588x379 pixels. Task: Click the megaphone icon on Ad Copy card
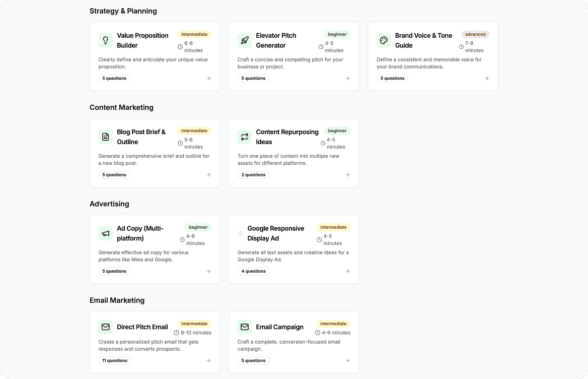point(106,233)
